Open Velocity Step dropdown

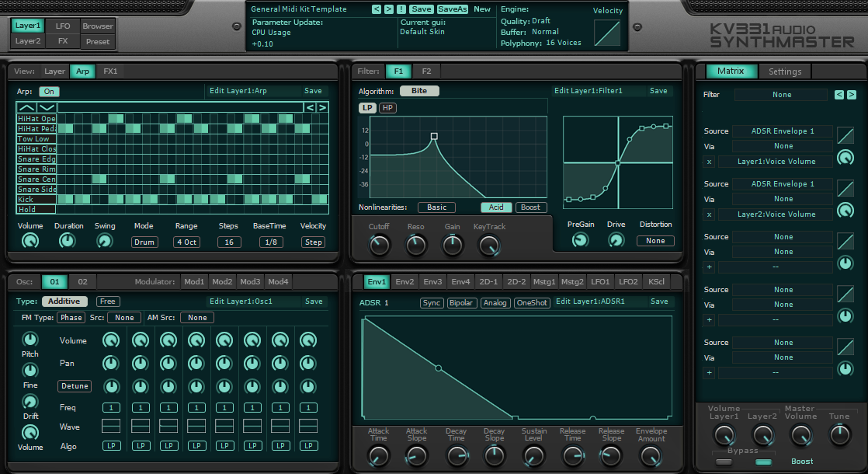click(x=314, y=242)
